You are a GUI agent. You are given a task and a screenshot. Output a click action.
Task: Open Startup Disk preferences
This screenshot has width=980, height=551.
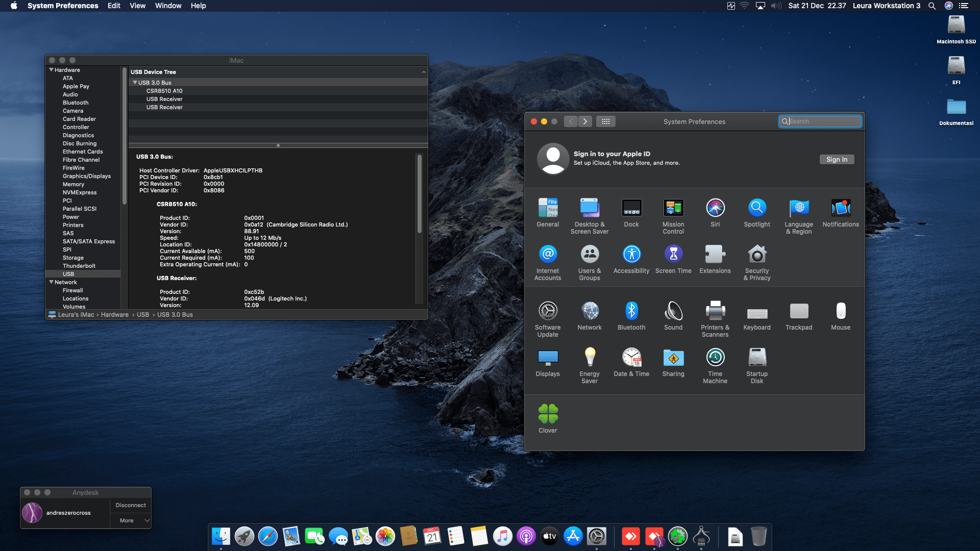click(x=757, y=358)
